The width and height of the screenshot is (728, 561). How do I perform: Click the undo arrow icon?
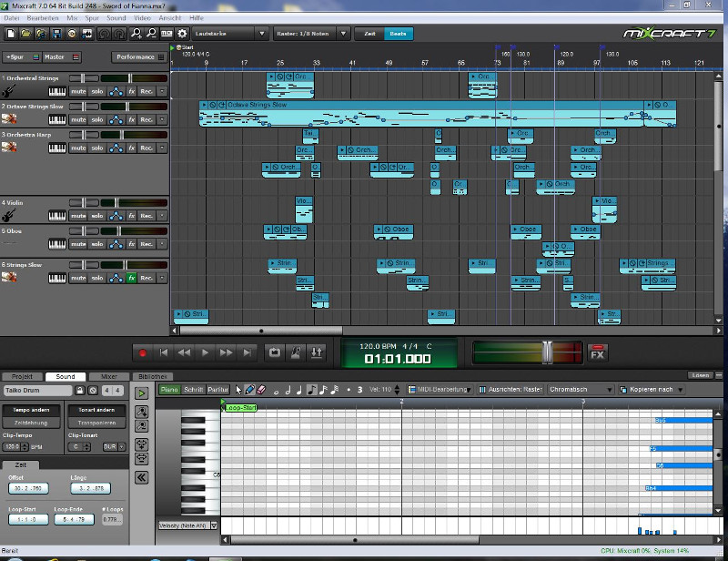pyautogui.click(x=104, y=34)
